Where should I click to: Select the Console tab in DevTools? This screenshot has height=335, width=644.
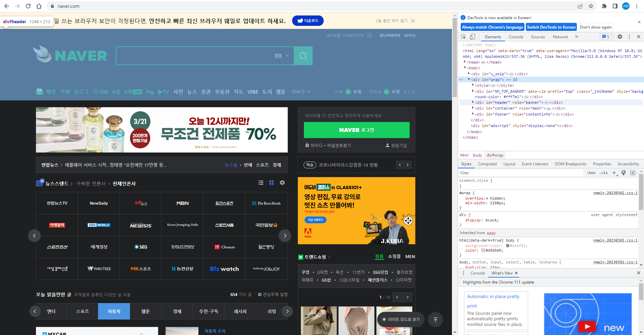coord(516,37)
